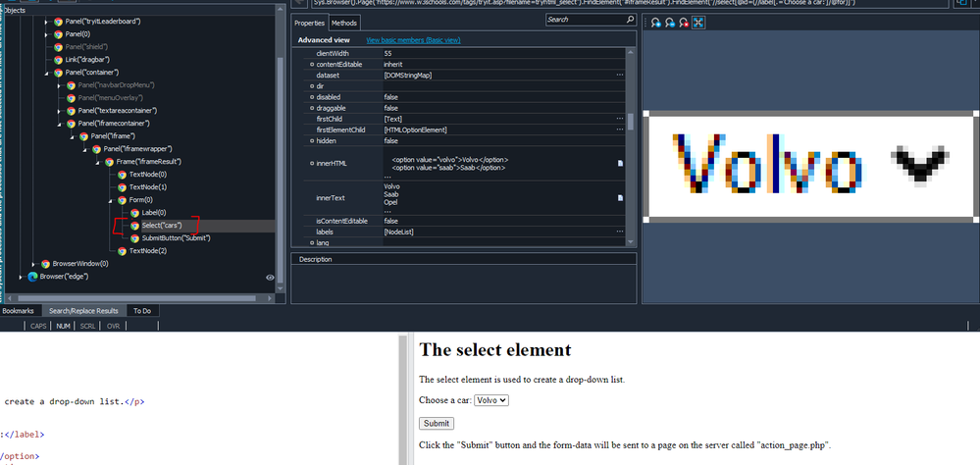Click the zoom in icon above the preview
This screenshot has width=980, height=465.
click(x=655, y=23)
